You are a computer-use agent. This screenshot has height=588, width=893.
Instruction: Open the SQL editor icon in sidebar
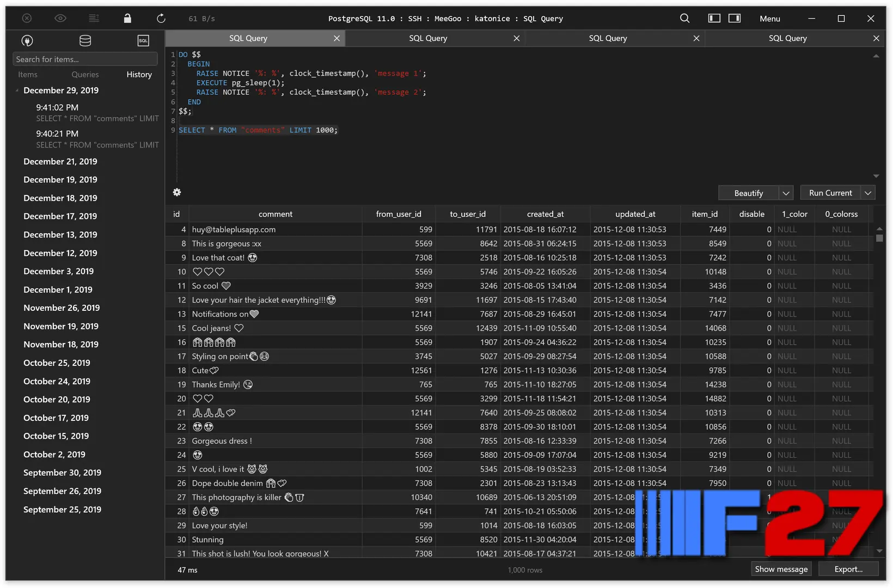(x=143, y=40)
